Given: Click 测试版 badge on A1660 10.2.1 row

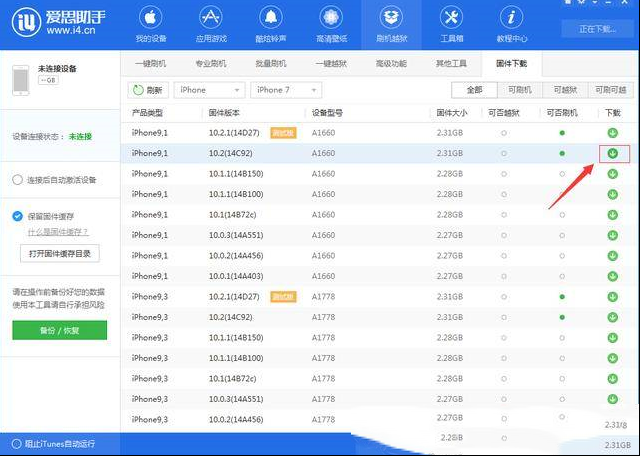Looking at the screenshot, I should point(283,133).
